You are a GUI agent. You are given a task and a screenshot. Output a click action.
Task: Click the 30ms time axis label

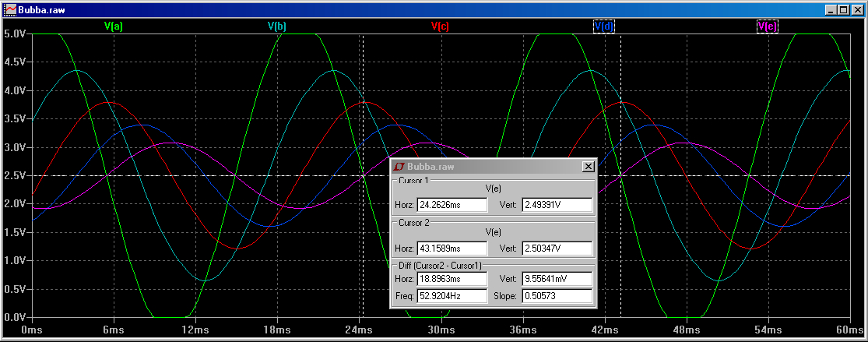tap(441, 330)
